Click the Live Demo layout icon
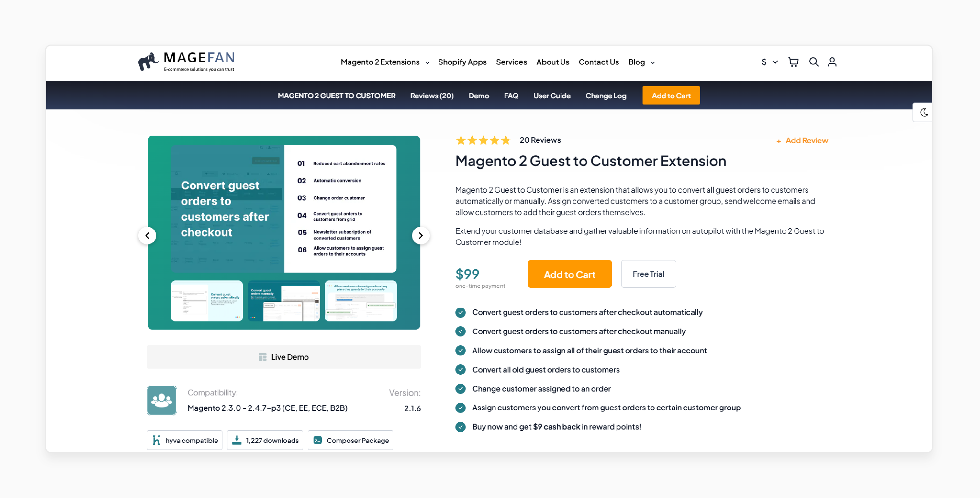 [x=262, y=357]
